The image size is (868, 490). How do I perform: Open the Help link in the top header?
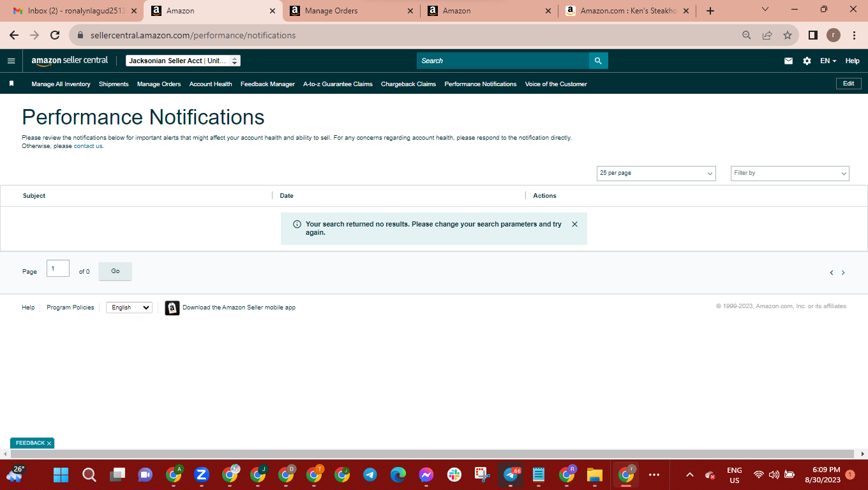click(853, 61)
